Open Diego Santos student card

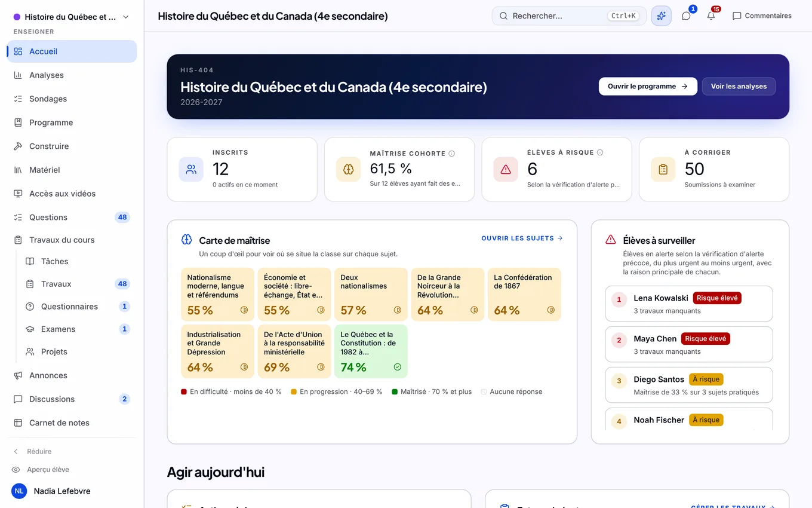tap(689, 385)
